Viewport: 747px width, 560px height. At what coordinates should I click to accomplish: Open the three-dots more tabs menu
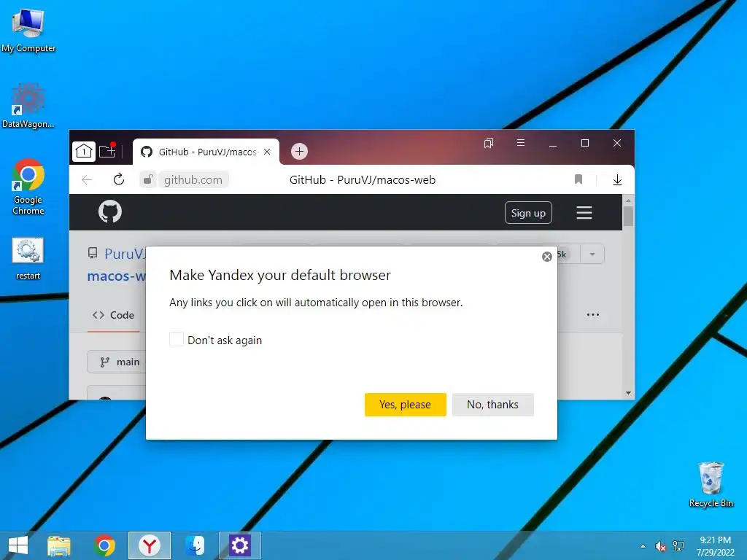coord(592,315)
